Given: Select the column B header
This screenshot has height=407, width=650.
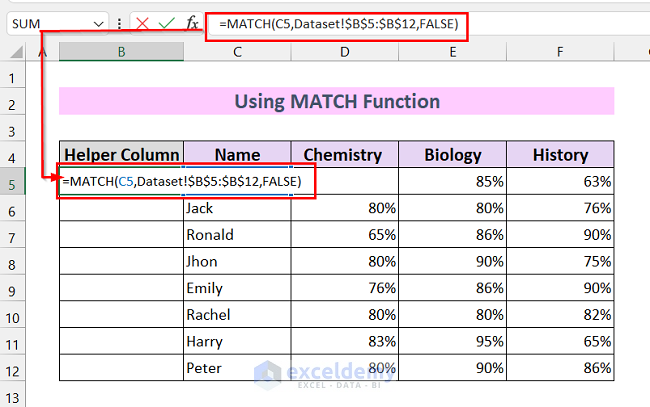Looking at the screenshot, I should 121,52.
